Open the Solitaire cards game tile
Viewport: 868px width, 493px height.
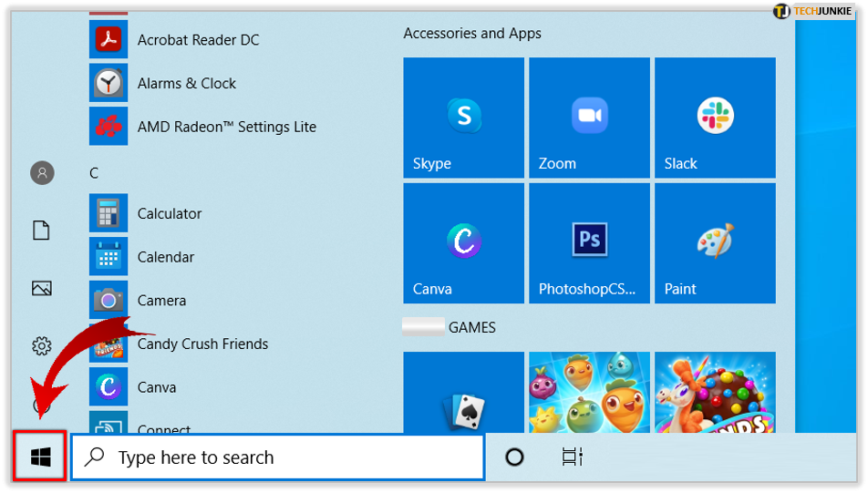point(463,392)
